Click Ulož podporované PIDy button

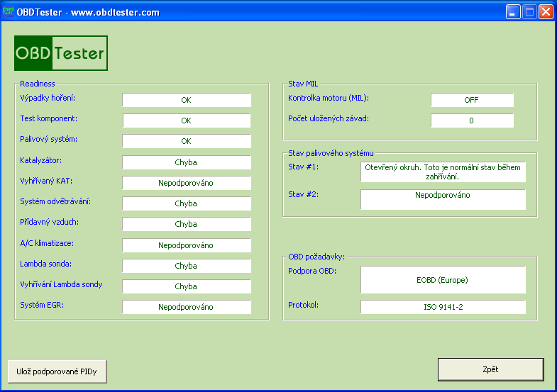(57, 371)
